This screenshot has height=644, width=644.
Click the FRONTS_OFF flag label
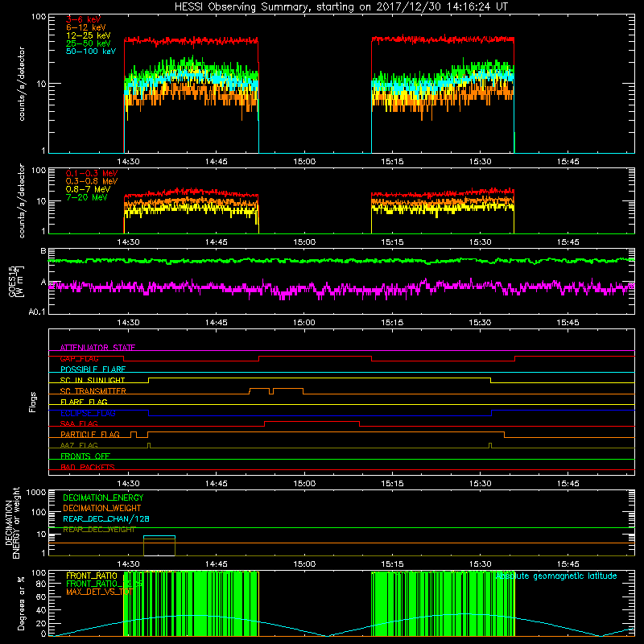pyautogui.click(x=85, y=456)
